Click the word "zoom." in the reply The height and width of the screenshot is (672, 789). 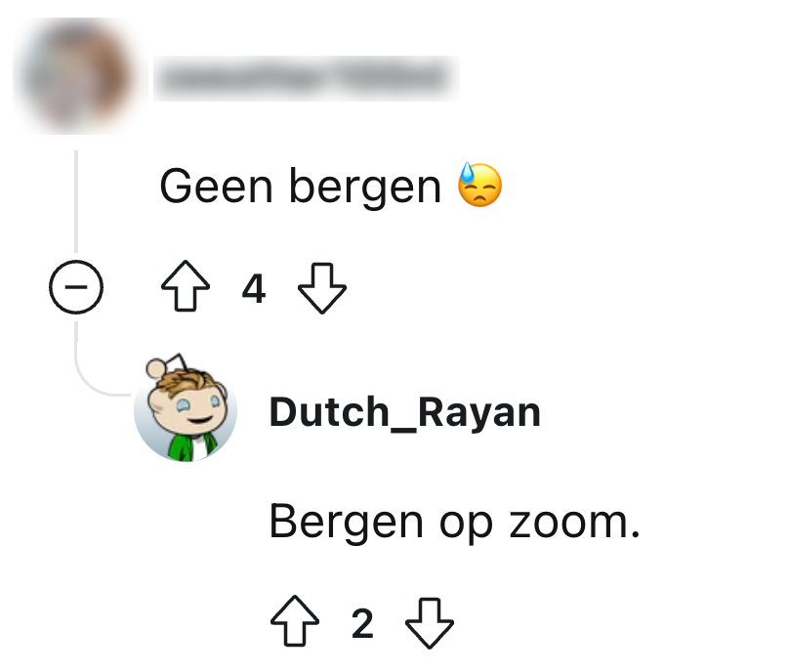[x=574, y=523]
